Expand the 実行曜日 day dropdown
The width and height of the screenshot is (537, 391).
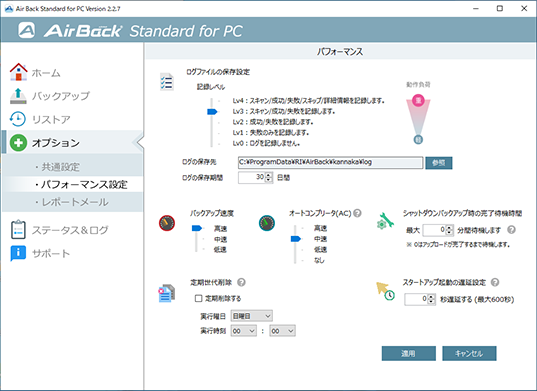pyautogui.click(x=252, y=316)
